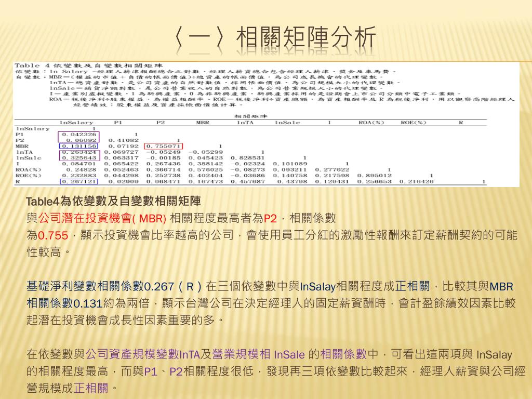Click the cell value 0.263424

tap(79, 152)
